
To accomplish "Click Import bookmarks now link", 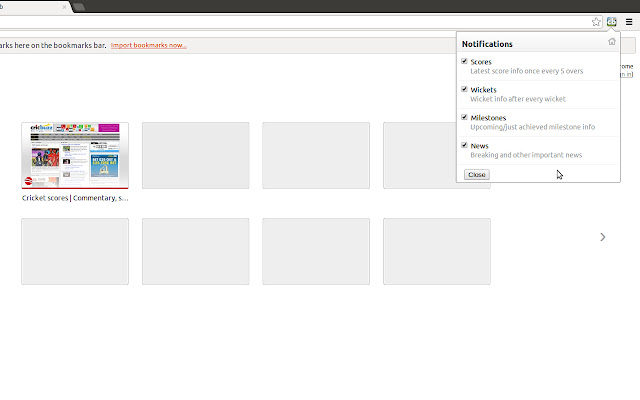I will pos(149,45).
